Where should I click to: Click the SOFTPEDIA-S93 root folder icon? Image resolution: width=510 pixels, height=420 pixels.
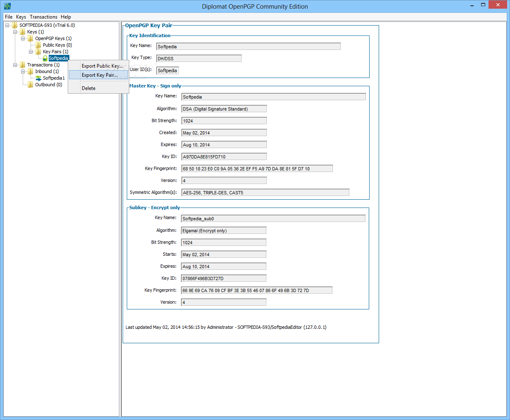pyautogui.click(x=15, y=25)
